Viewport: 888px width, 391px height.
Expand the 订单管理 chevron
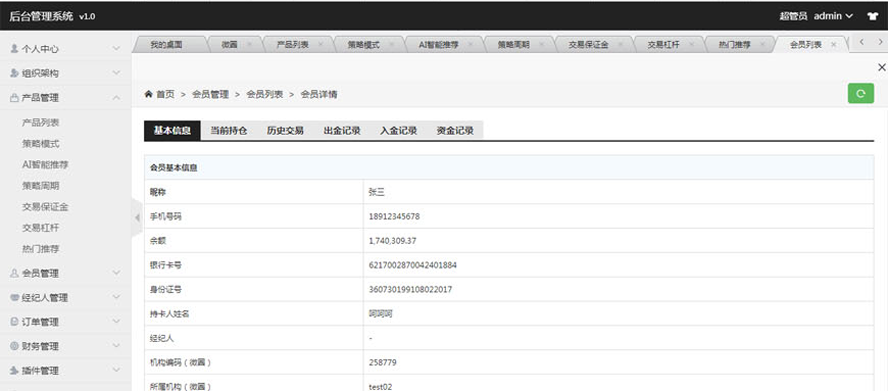[116, 322]
